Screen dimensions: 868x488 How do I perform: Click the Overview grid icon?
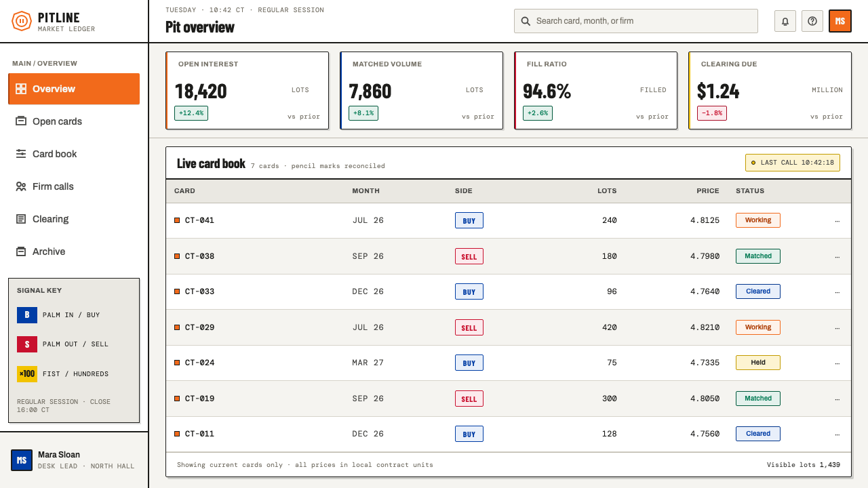tap(21, 89)
